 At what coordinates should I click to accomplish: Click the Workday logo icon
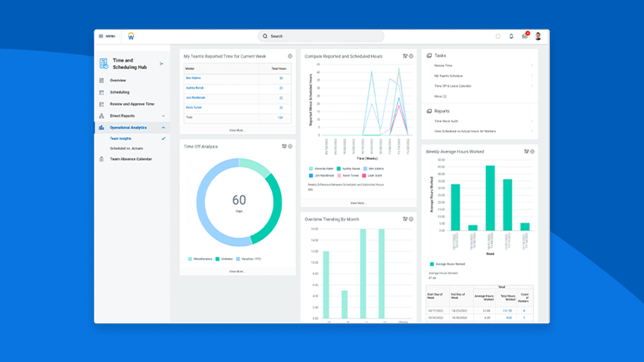pos(131,36)
